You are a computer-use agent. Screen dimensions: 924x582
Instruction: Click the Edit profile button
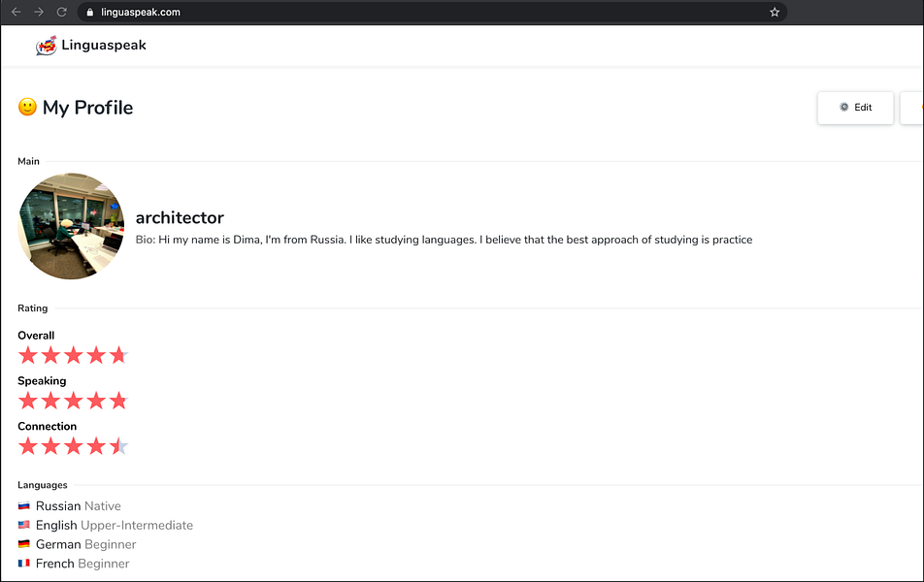855,108
